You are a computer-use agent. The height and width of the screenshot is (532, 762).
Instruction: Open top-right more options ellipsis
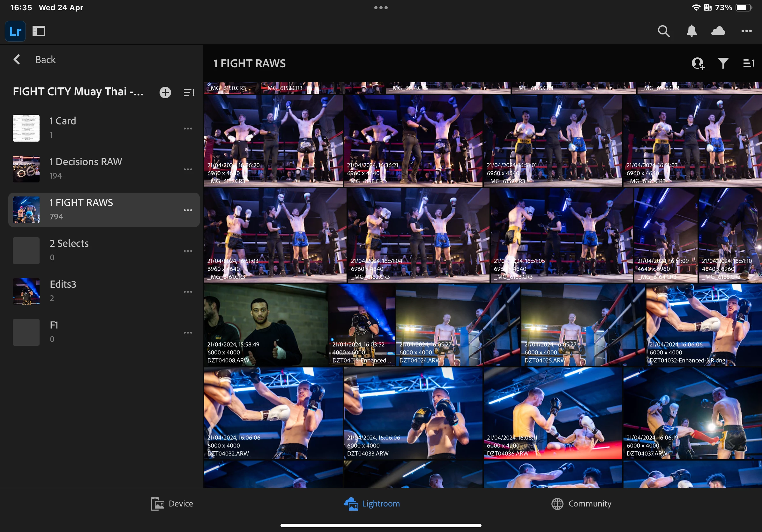coord(746,31)
